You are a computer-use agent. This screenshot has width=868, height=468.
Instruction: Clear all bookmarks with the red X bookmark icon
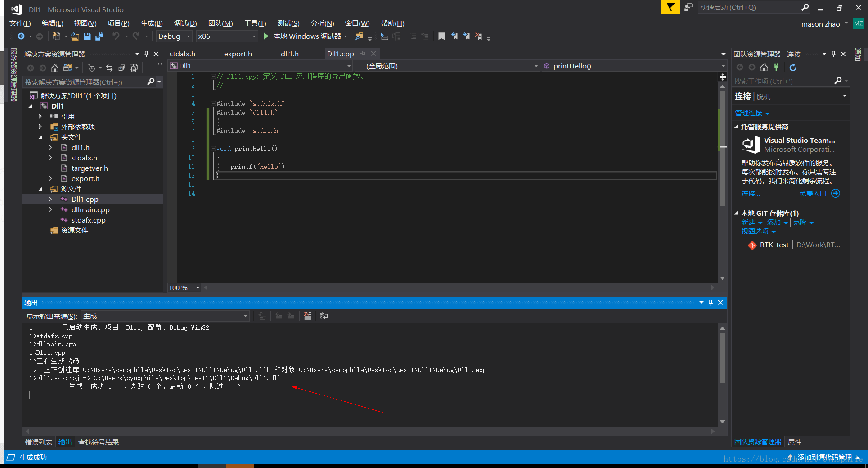coord(478,36)
